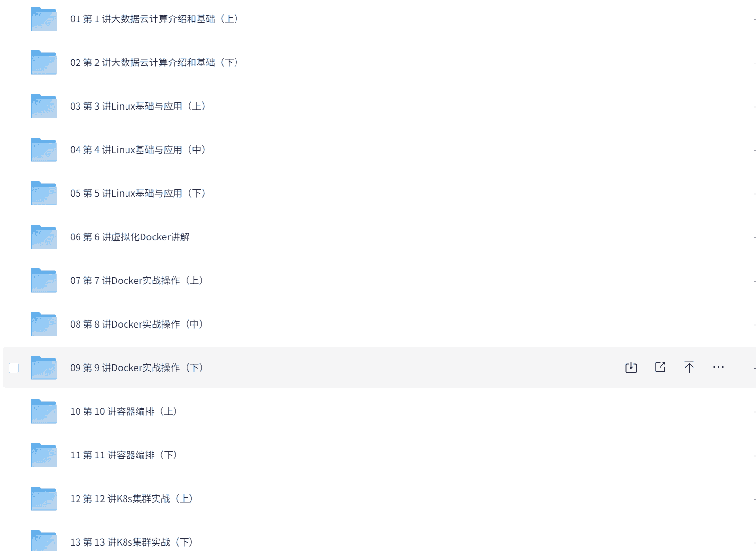Click download icon on hovered row 09

631,367
